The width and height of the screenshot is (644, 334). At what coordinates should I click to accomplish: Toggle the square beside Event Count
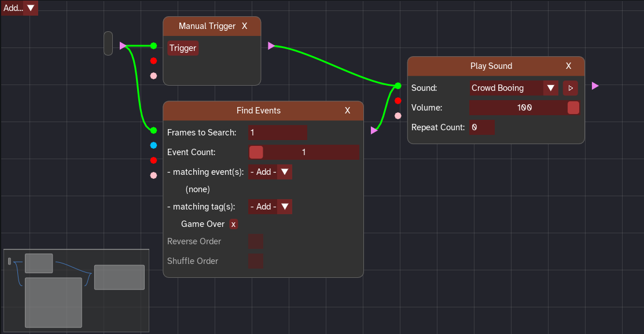click(256, 152)
